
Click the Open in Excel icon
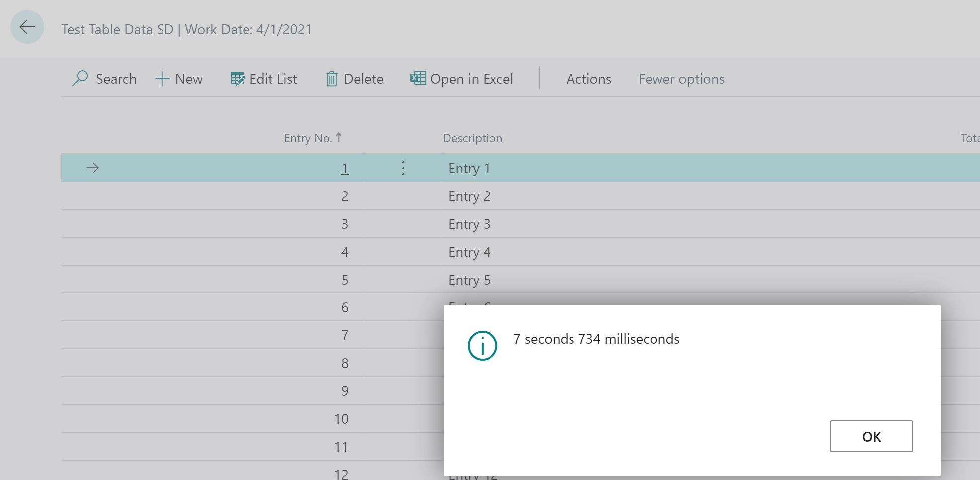pos(418,78)
